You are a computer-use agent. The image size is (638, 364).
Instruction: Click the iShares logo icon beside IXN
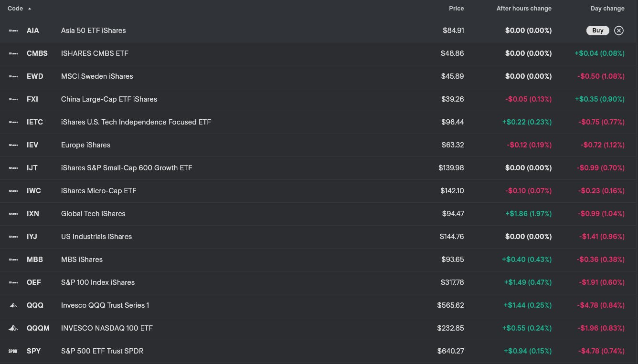click(13, 214)
